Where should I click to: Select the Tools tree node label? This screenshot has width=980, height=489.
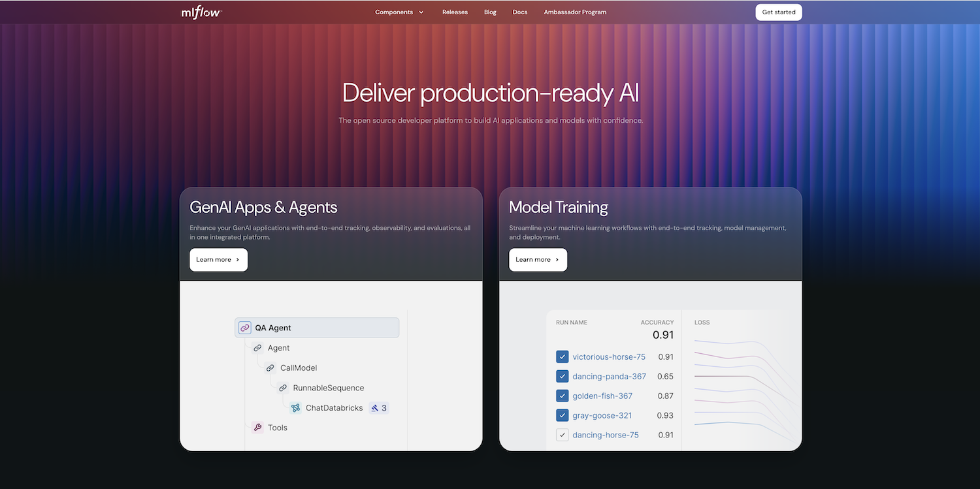click(x=278, y=428)
